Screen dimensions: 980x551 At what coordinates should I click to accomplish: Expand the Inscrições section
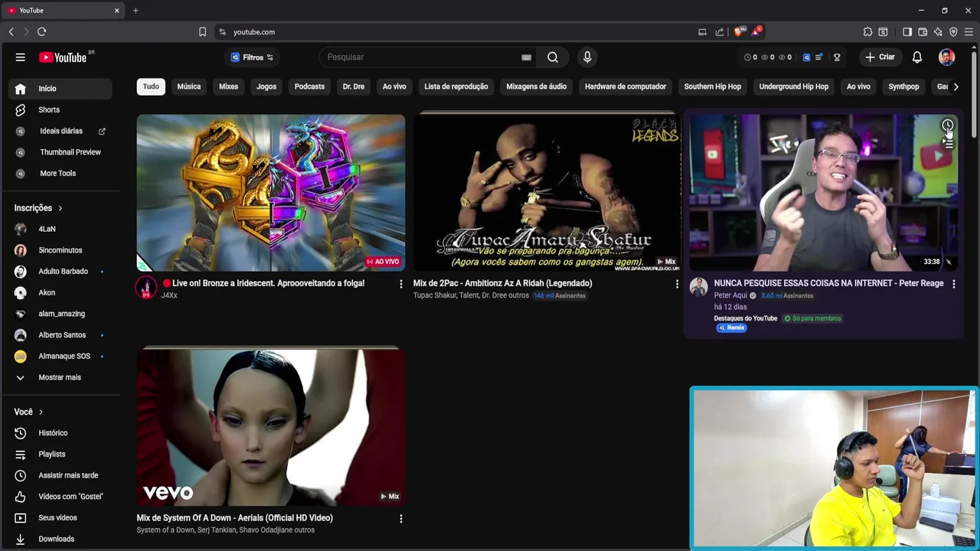click(x=38, y=208)
